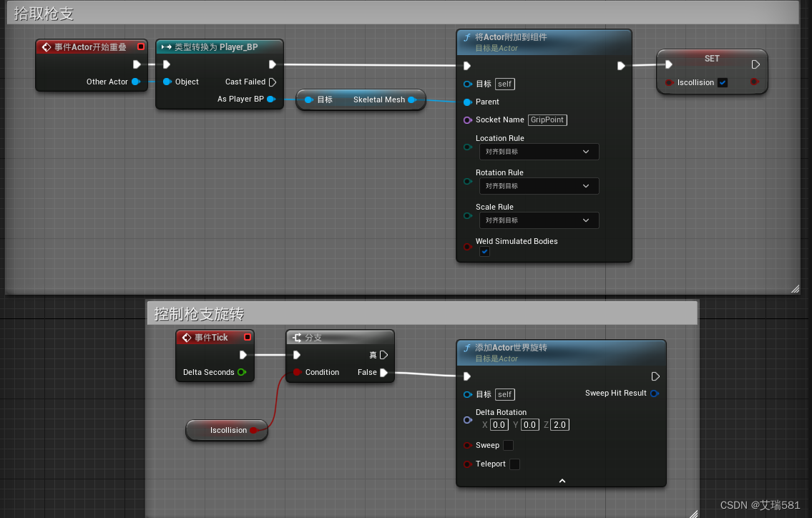The width and height of the screenshot is (812, 518).
Task: Click the Other Actor output pin
Action: pos(136,82)
